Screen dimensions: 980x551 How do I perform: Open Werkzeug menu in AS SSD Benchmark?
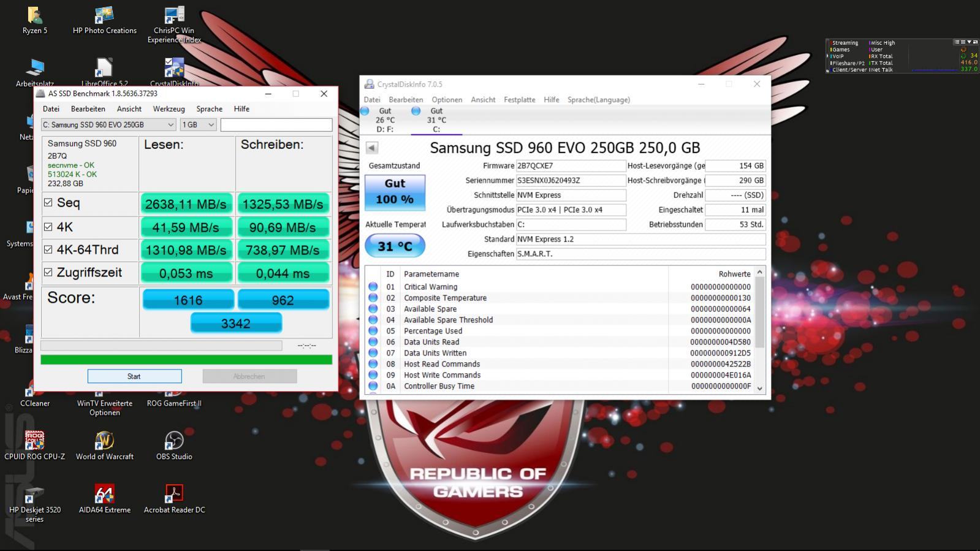[169, 108]
